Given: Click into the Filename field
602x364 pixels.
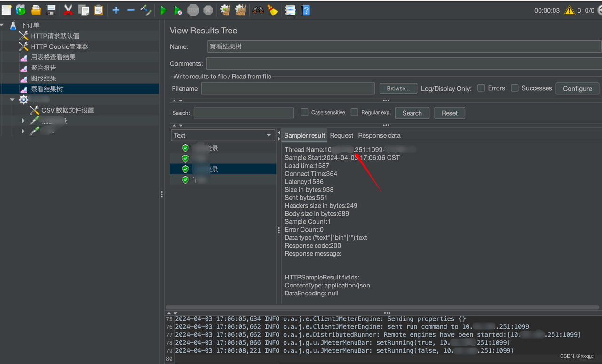Looking at the screenshot, I should click(x=288, y=88).
